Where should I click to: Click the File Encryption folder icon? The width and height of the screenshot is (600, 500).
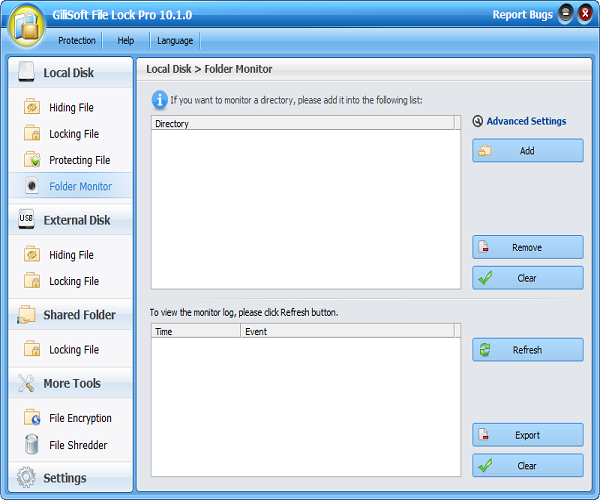point(32,417)
